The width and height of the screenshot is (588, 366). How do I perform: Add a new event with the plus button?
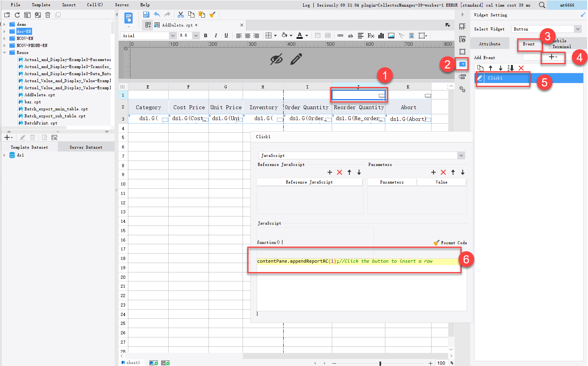pos(552,57)
